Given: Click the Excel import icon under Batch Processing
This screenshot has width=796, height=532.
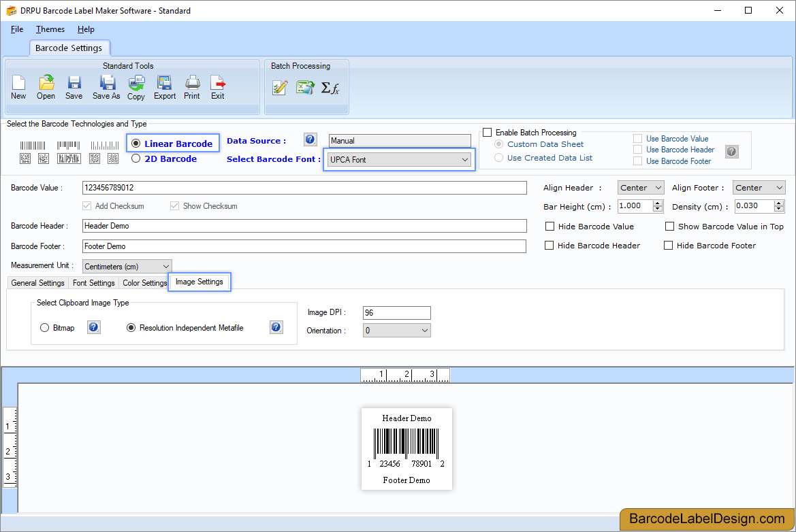Looking at the screenshot, I should tap(305, 87).
